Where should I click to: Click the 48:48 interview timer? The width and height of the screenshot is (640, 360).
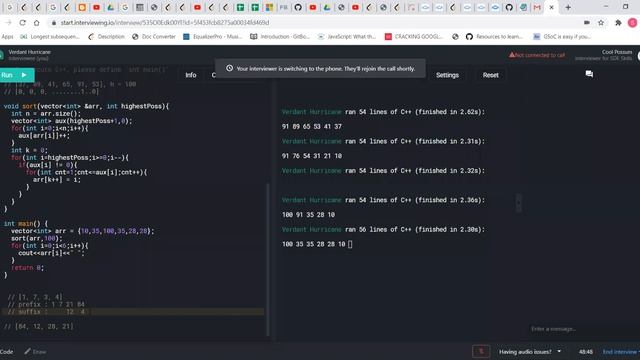point(586,352)
